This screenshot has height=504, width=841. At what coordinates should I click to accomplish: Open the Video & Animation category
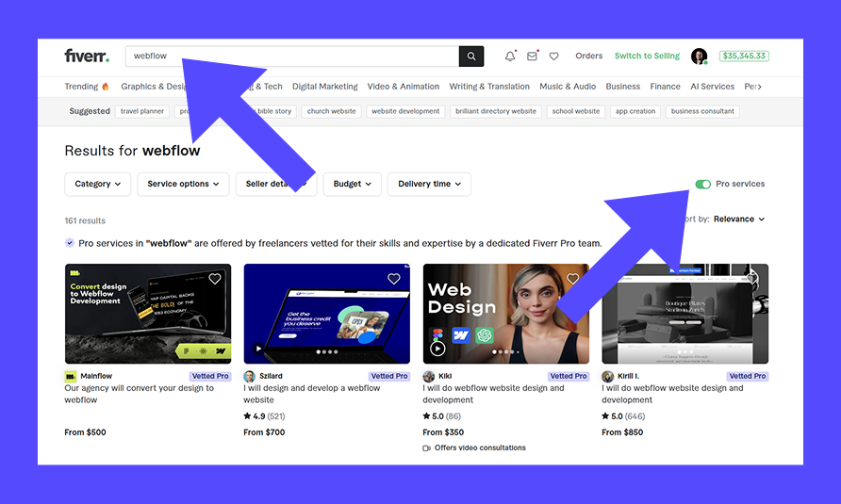point(404,87)
